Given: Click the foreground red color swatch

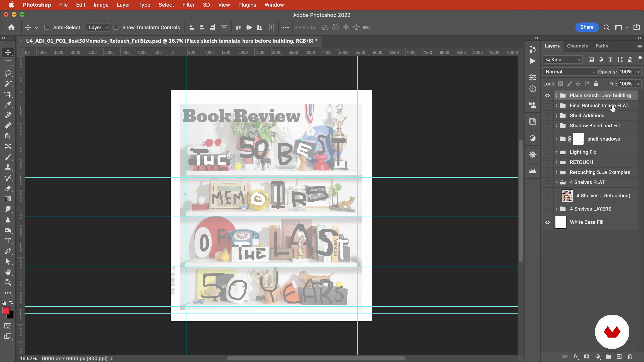Looking at the screenshot, I should click(5, 311).
